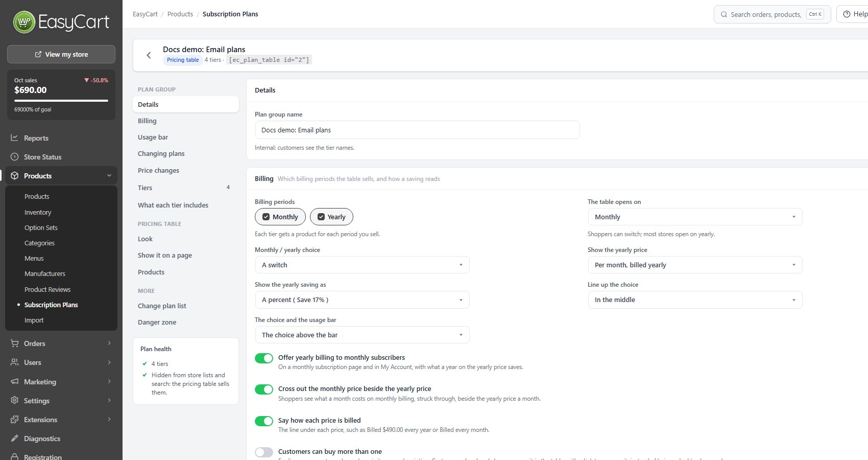868x460 pixels.
Task: Open the Monthly / yearly choice dropdown
Action: tap(362, 265)
